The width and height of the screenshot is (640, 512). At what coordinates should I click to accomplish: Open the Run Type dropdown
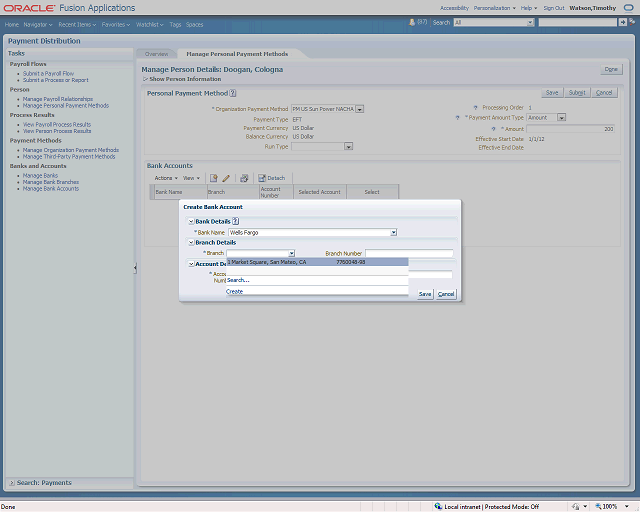(348, 147)
